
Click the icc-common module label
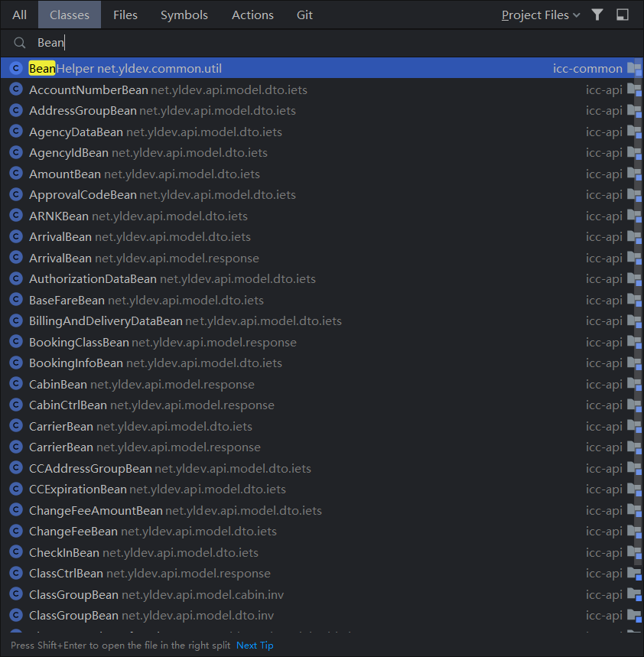pyautogui.click(x=587, y=68)
